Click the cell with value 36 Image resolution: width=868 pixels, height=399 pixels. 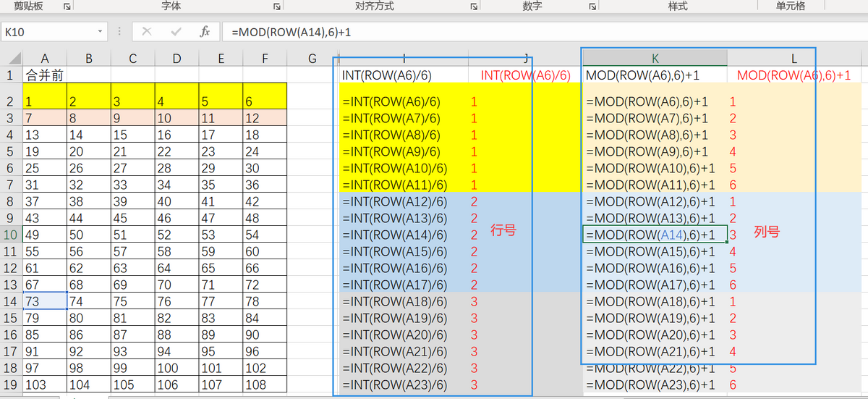tap(265, 185)
